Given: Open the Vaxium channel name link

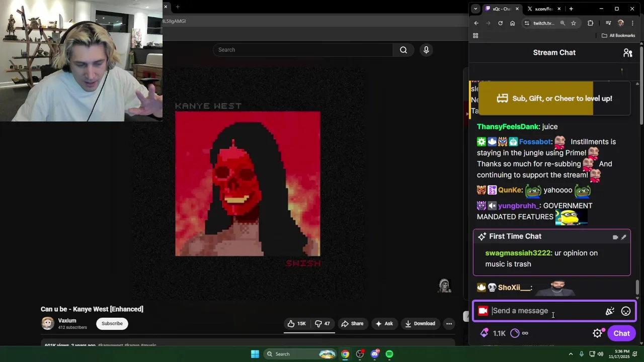Looking at the screenshot, I should pyautogui.click(x=67, y=321).
